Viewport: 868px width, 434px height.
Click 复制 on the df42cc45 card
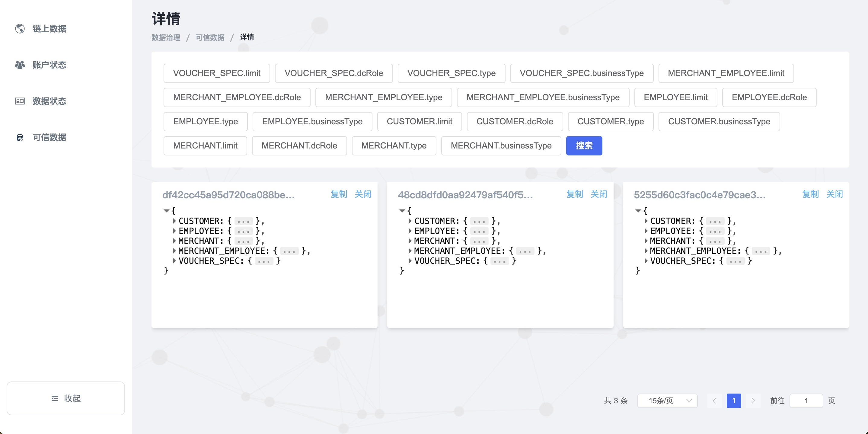(339, 194)
